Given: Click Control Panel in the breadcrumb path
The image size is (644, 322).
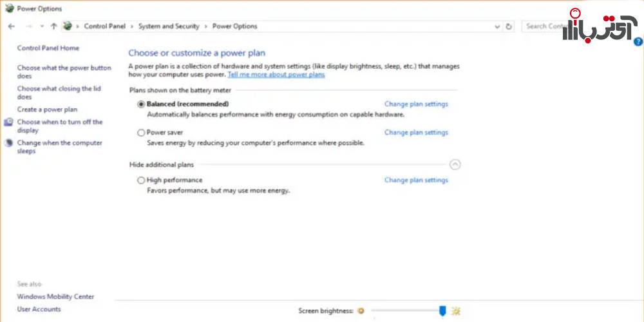Looking at the screenshot, I should click(x=105, y=26).
